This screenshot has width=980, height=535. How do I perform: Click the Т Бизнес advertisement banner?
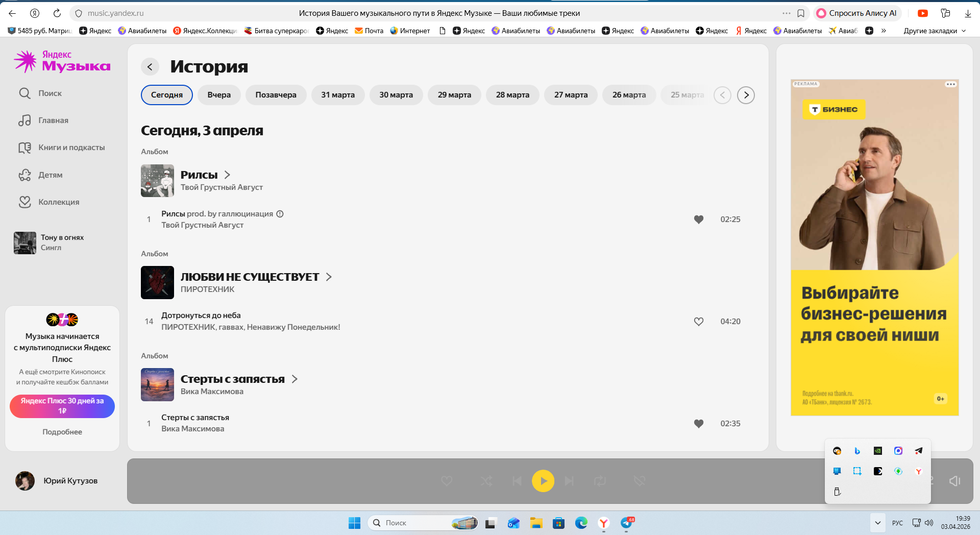tap(874, 248)
